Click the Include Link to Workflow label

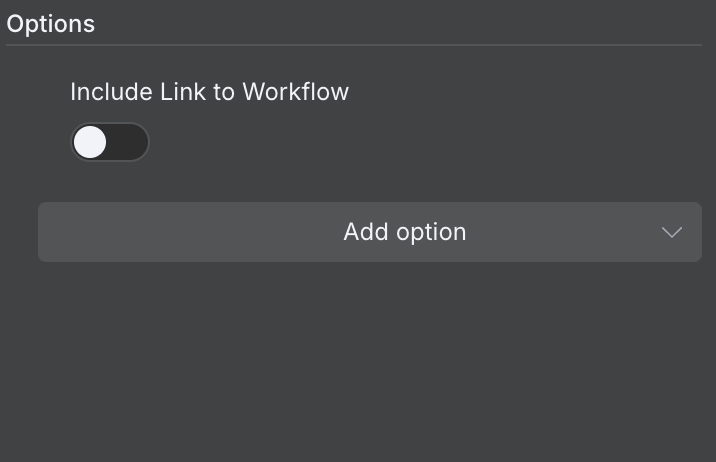pos(209,92)
